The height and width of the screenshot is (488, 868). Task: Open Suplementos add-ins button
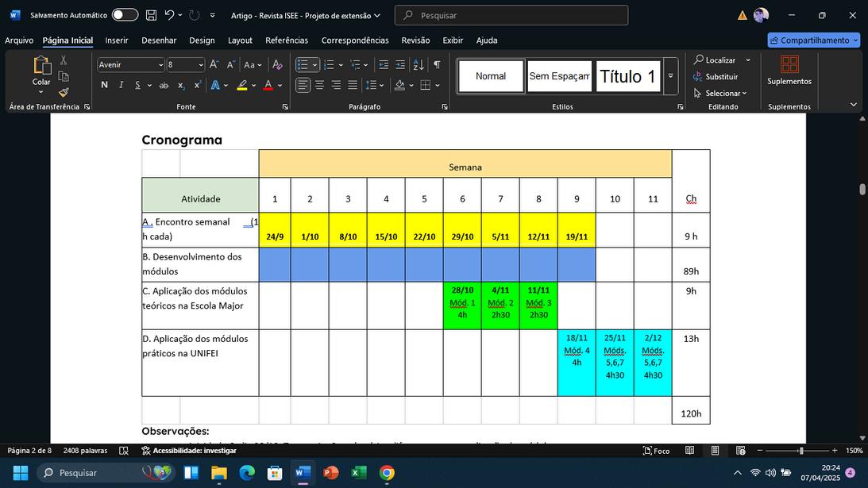789,71
